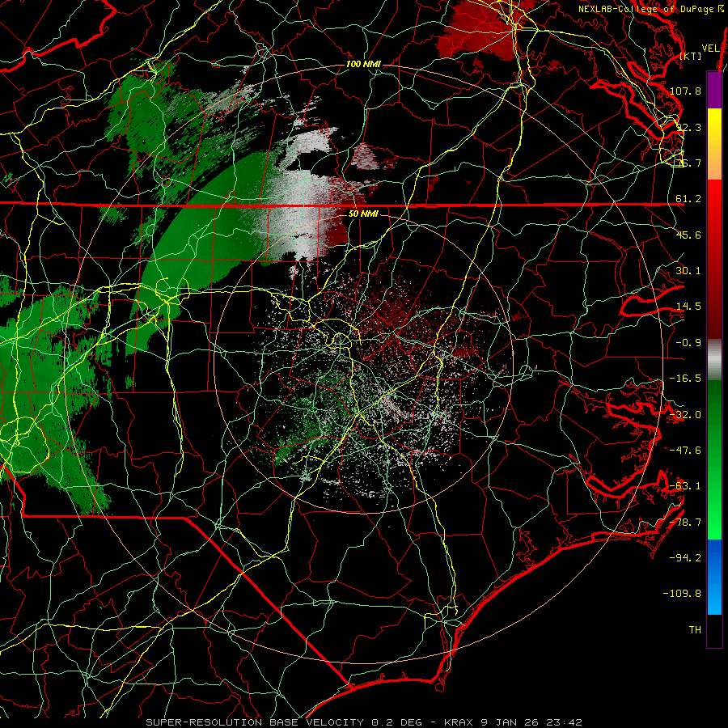Pick the gray color bar segment

[714, 360]
